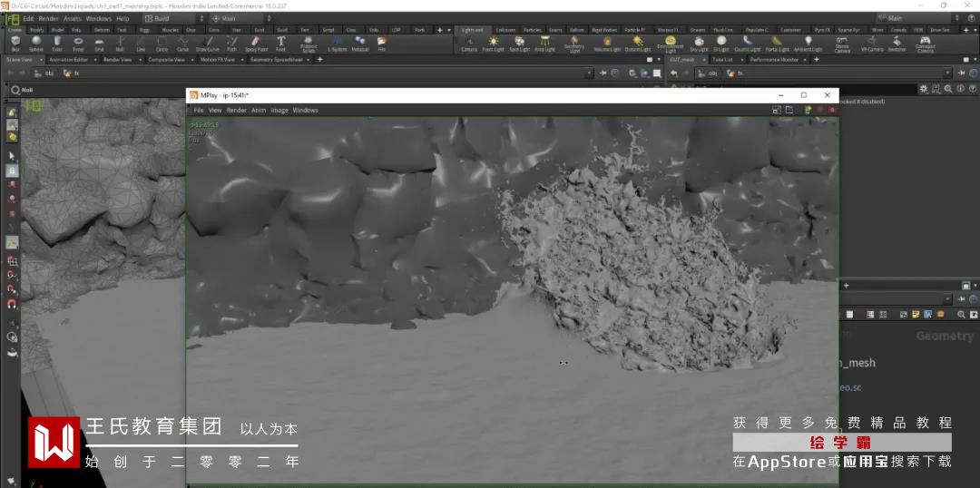Add a Volume Light from the shelf
Screen dimensions: 980x488
click(606, 44)
